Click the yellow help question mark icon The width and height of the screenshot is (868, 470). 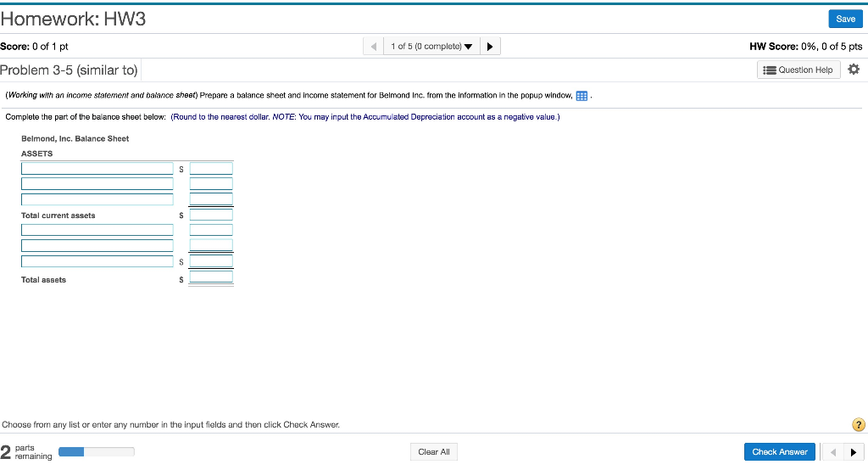pos(858,424)
